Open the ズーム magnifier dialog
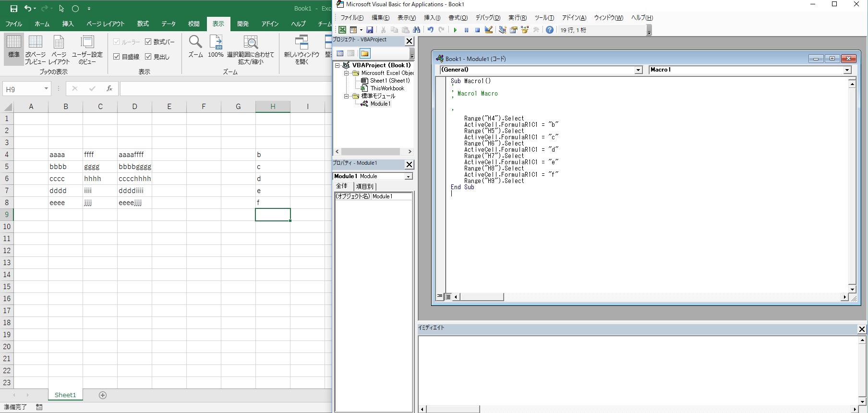The image size is (868, 413). 195,47
